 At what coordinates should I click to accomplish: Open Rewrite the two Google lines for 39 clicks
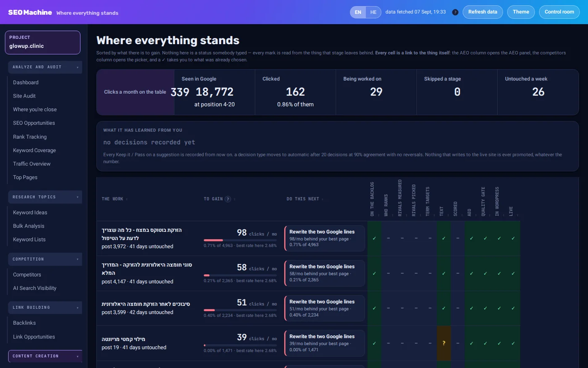(x=324, y=343)
